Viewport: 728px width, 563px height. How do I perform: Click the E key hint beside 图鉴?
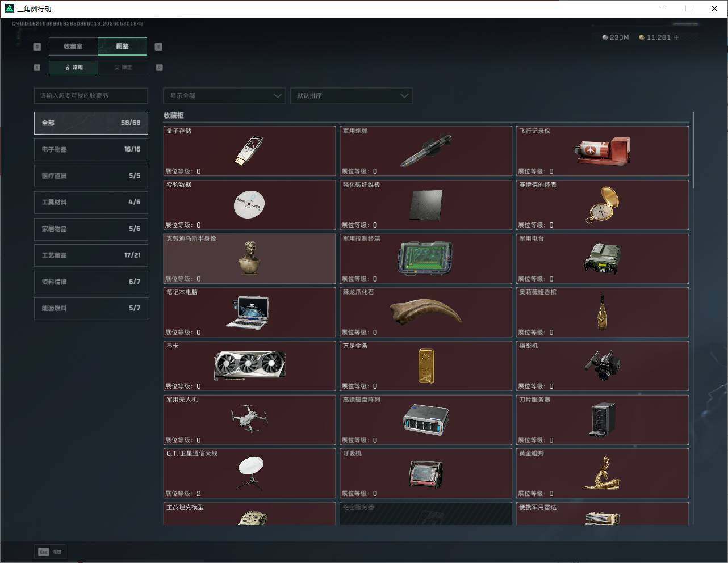pyautogui.click(x=158, y=47)
